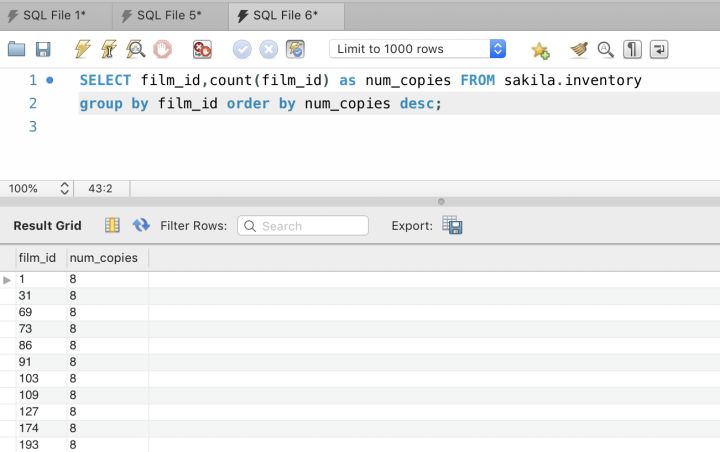Refresh results with blue arrows icon
The width and height of the screenshot is (720, 452).
141,225
